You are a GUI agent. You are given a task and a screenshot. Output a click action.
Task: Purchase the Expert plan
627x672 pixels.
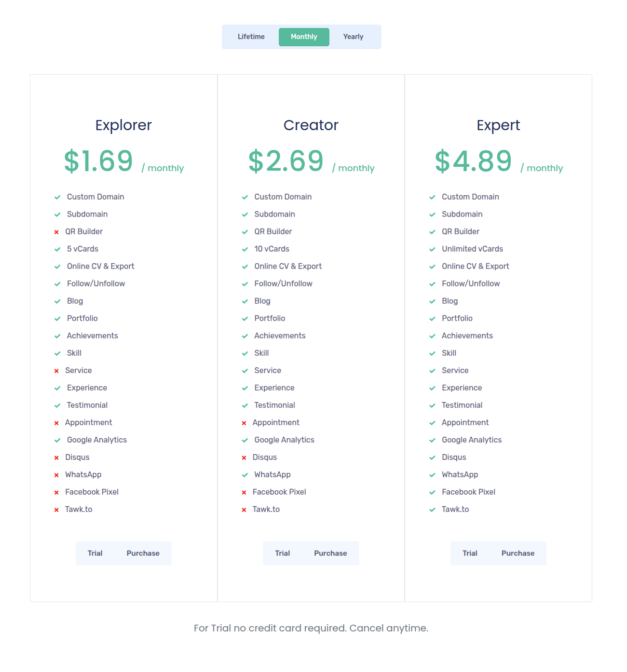click(518, 553)
